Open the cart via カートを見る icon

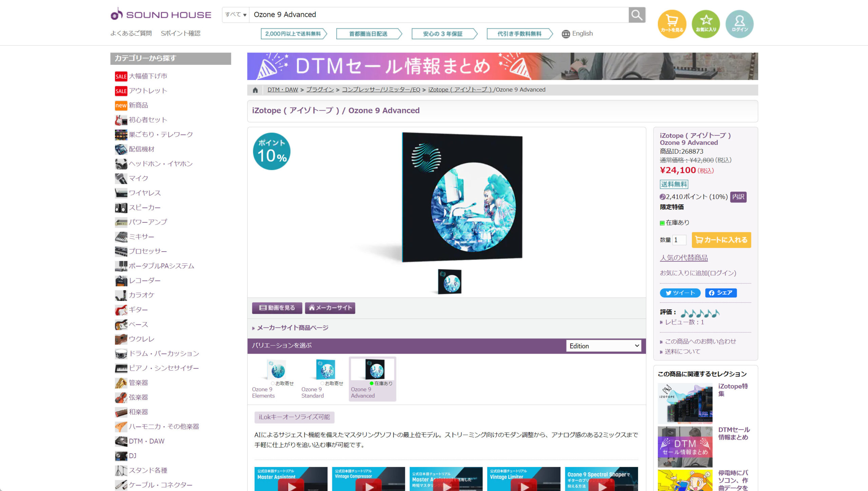tap(672, 24)
